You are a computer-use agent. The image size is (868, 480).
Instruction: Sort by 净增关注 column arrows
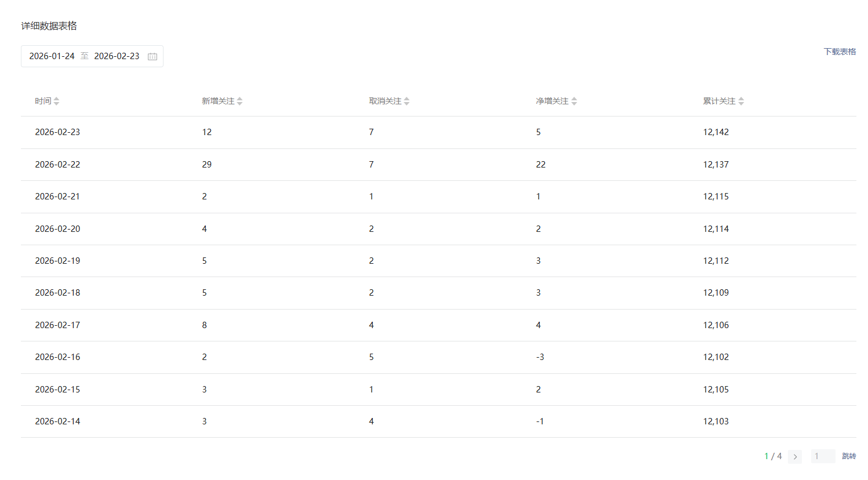574,101
